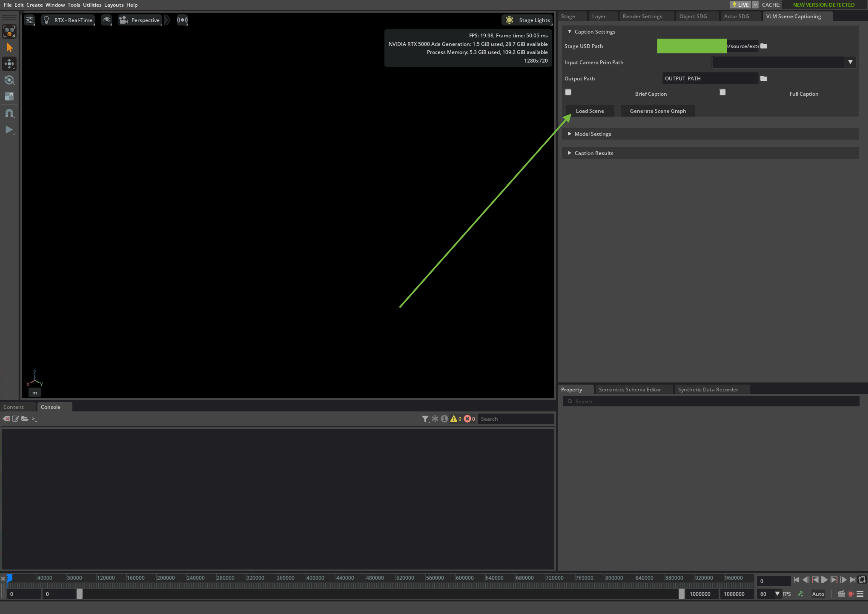
Task: Open the viewport render settings icon
Action: (29, 20)
